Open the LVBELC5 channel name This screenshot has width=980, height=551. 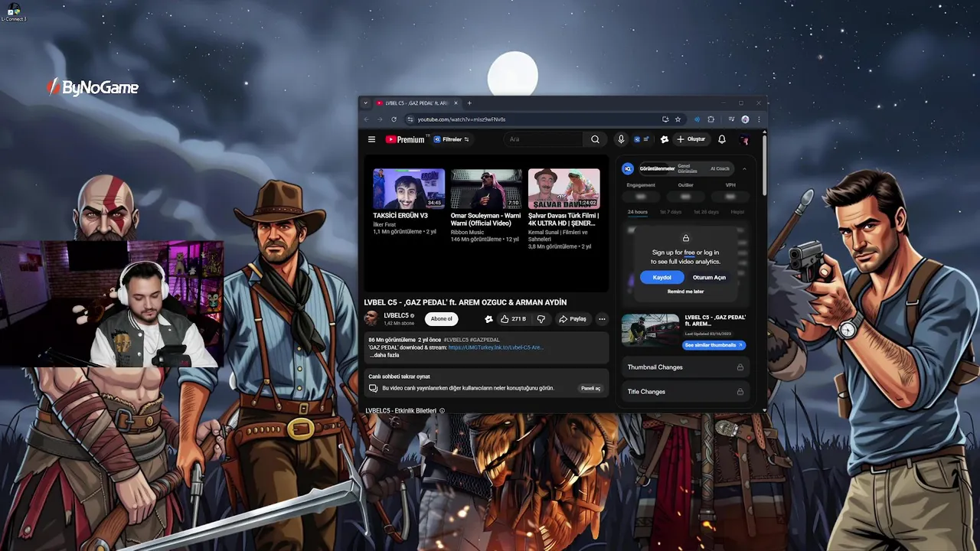[396, 315]
